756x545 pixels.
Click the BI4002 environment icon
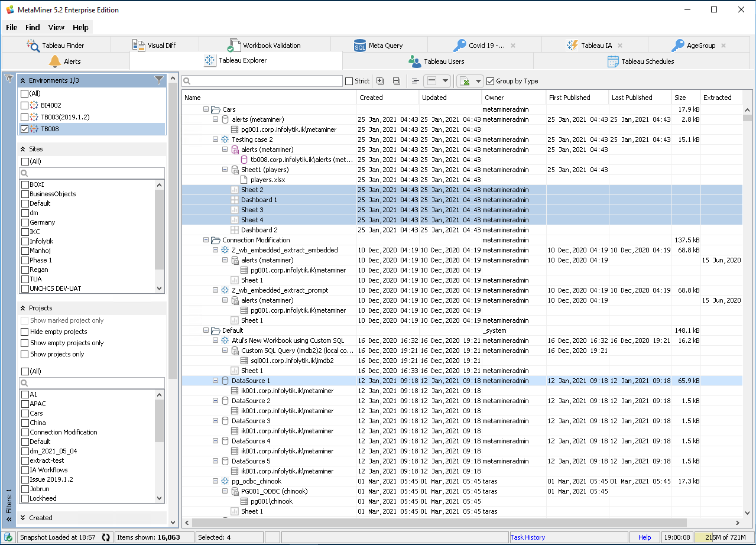[34, 105]
